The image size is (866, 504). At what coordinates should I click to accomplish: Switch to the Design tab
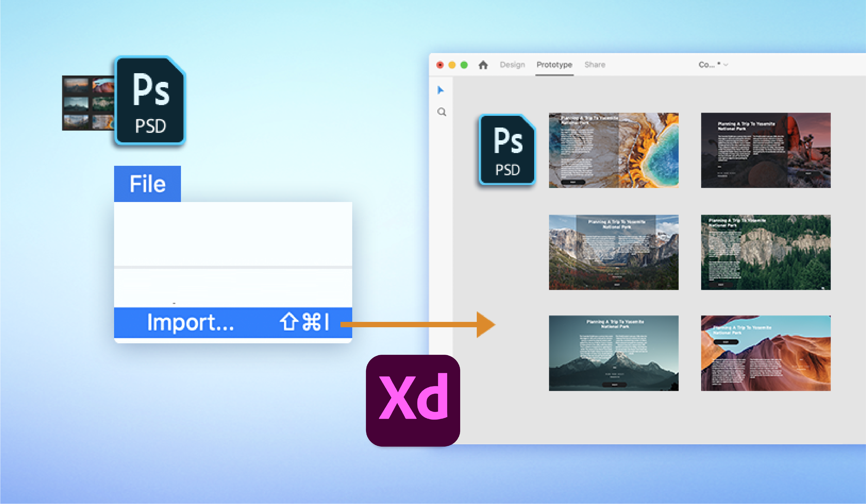point(512,65)
